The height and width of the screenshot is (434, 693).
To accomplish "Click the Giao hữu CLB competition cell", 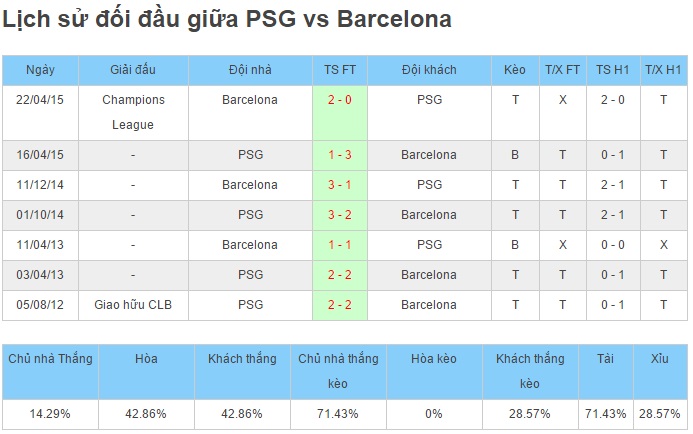I will pyautogui.click(x=133, y=305).
